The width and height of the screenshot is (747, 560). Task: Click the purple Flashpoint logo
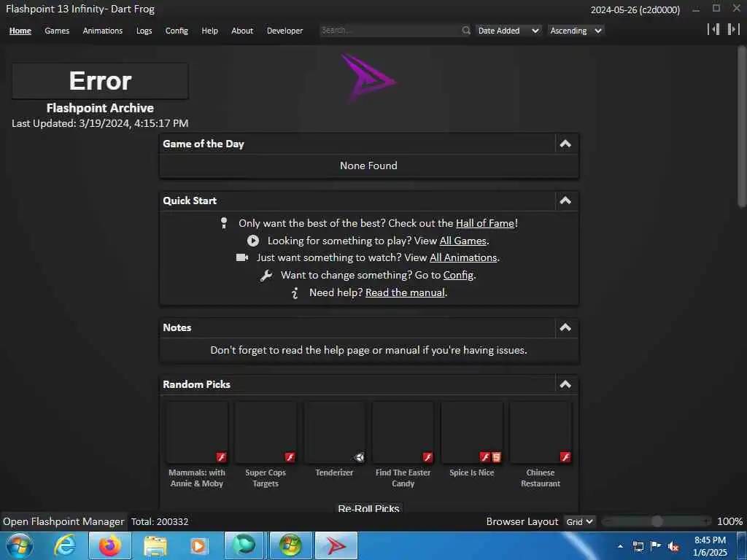click(368, 77)
